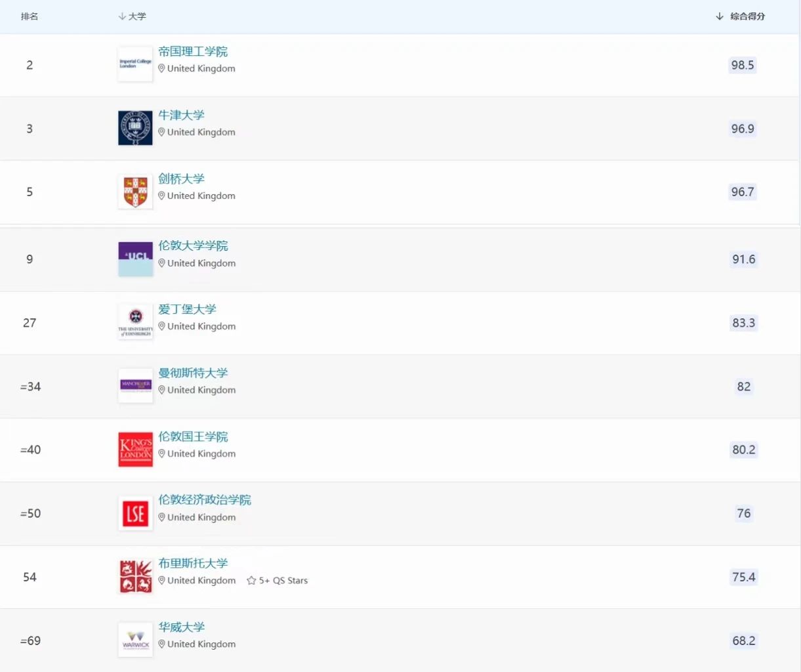Viewport: 801px width, 672px height.
Task: Click United Kingdom under 爱丁堡大学
Action: (x=201, y=326)
